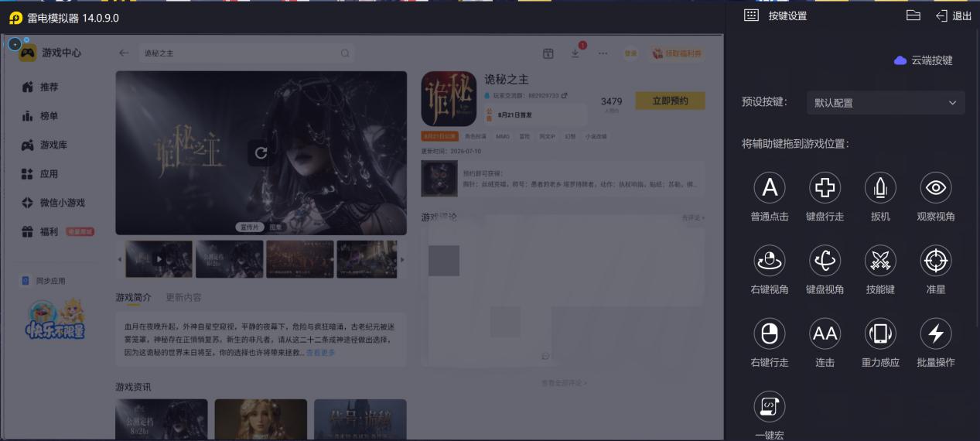Viewport: 980px width, 441px height.
Task: Open the three-dots more menu
Action: 603,53
